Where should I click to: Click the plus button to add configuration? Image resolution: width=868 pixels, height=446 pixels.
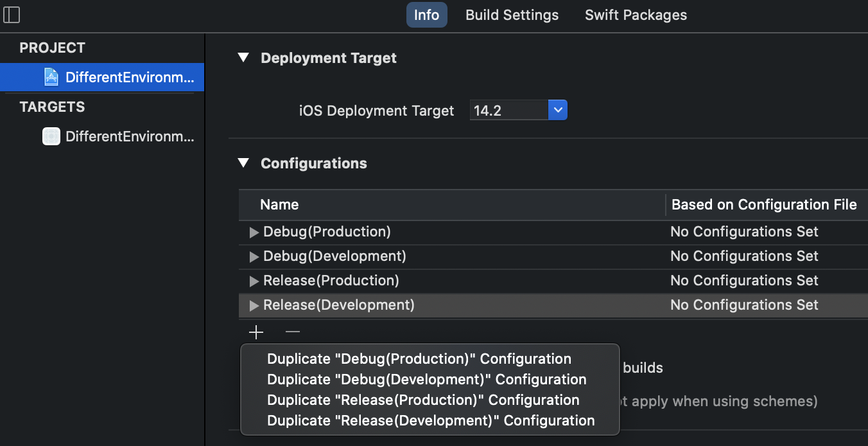tap(256, 332)
